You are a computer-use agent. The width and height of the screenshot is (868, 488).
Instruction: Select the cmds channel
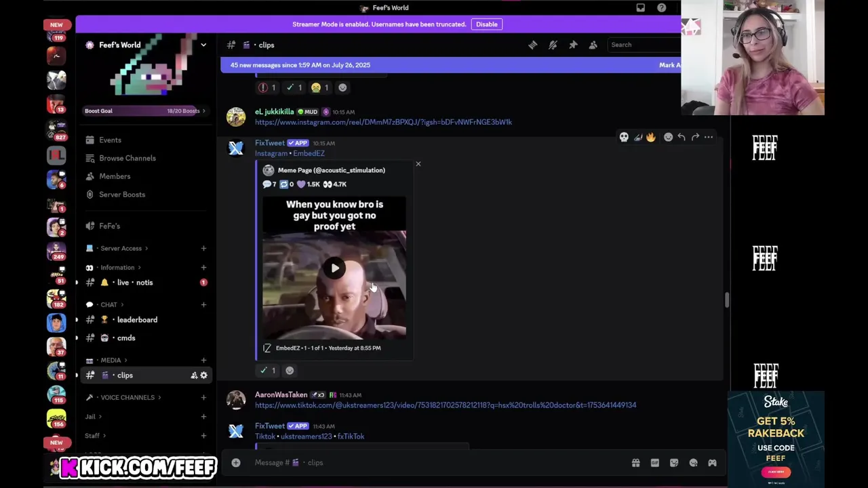point(145,338)
